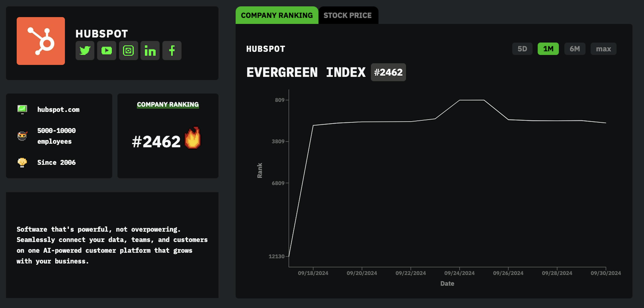
Task: Click the 1M time range button
Action: click(x=549, y=48)
